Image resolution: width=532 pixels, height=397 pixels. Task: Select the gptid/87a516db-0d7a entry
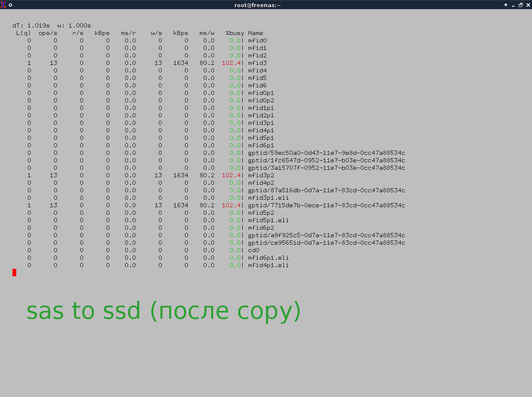tap(327, 190)
